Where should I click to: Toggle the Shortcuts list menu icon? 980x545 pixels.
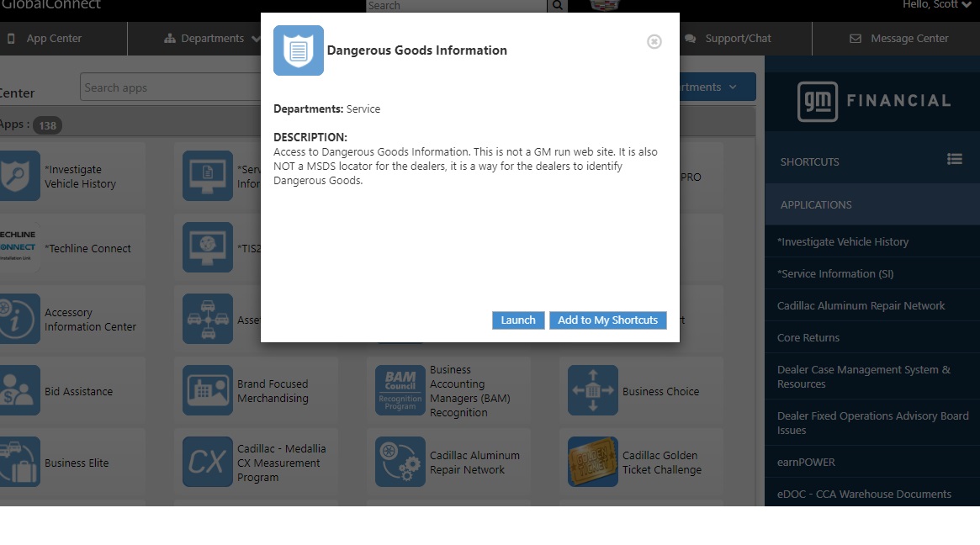(955, 159)
